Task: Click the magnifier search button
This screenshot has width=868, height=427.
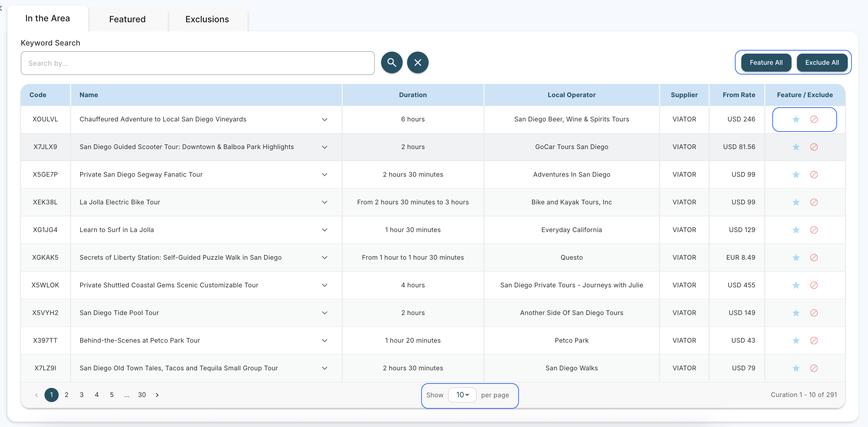Action: 392,62
